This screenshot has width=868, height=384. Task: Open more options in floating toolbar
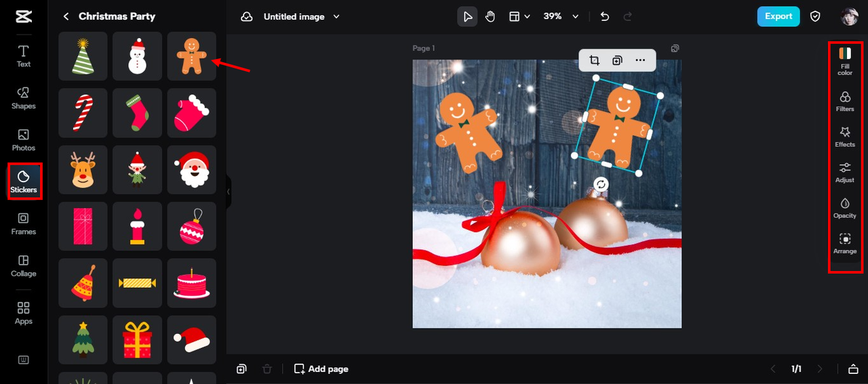coord(640,60)
